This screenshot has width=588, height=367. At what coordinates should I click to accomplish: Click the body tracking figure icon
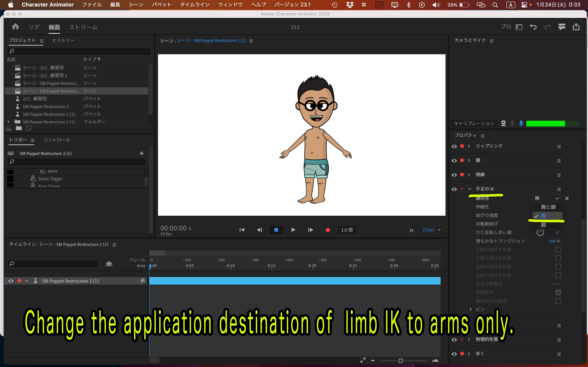tap(512, 123)
